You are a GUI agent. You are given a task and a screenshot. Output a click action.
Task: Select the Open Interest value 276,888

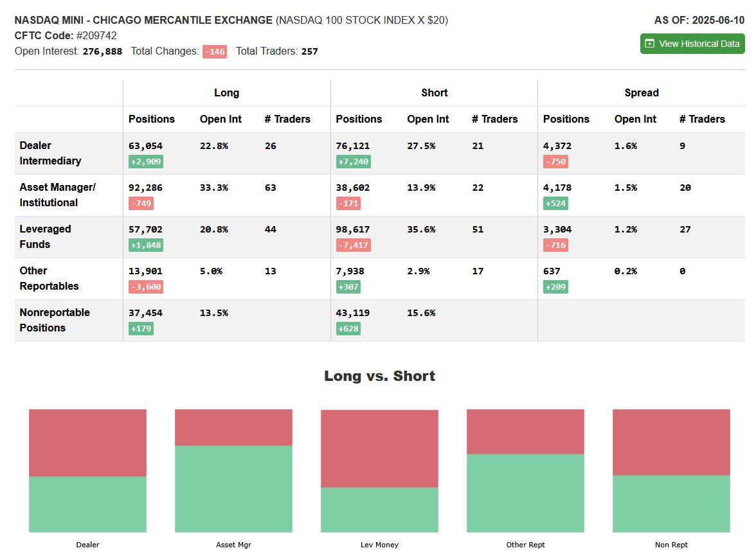[102, 51]
